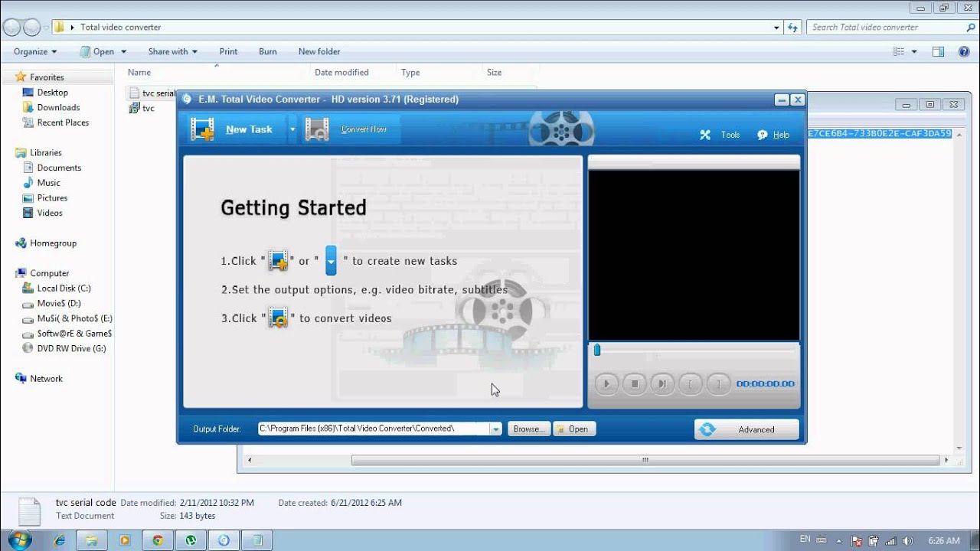Open Internet Explorer from taskbar
The height and width of the screenshot is (551, 980).
tap(59, 540)
